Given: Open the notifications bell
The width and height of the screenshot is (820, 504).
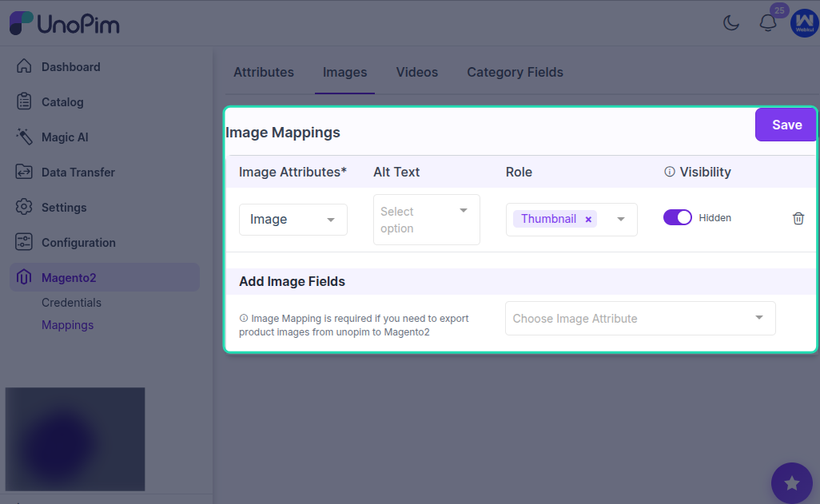Looking at the screenshot, I should (x=768, y=23).
